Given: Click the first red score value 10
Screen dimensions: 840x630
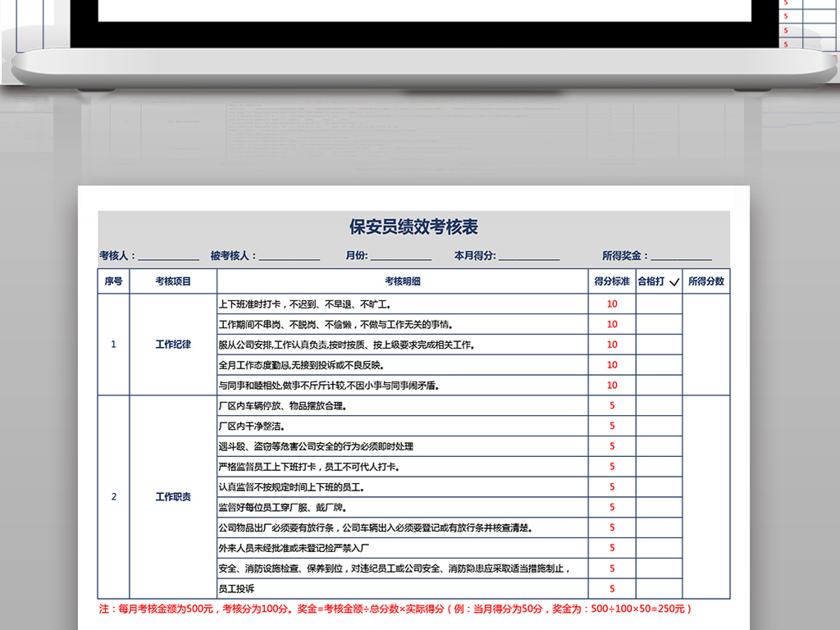Looking at the screenshot, I should 610,303.
